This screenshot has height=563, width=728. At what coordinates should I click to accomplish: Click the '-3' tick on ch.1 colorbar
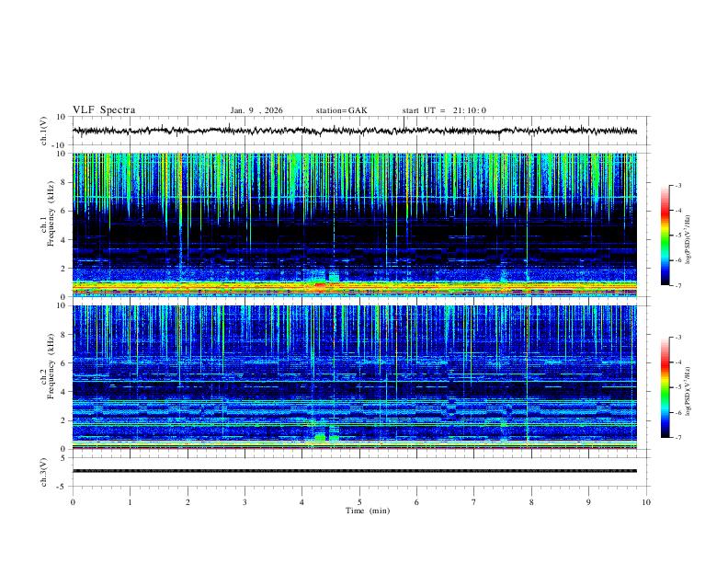point(678,185)
